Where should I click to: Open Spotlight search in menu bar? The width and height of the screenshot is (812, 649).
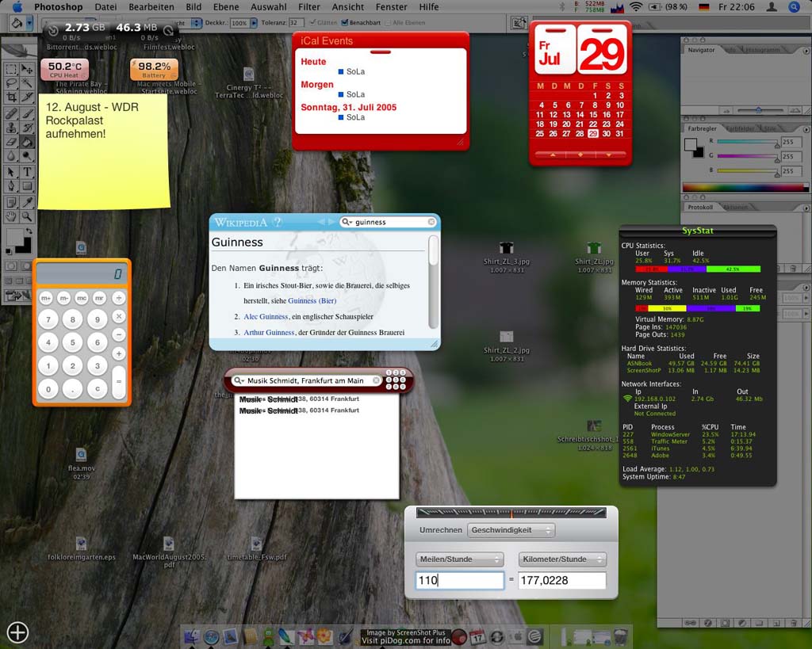click(795, 6)
